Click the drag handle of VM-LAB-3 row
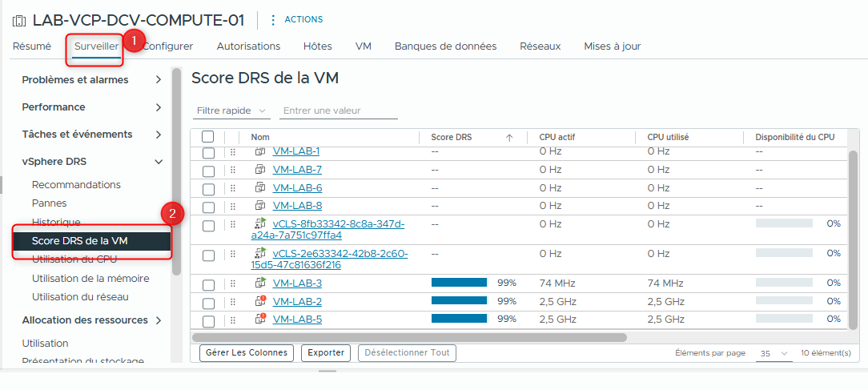The height and width of the screenshot is (390, 868). [x=232, y=283]
